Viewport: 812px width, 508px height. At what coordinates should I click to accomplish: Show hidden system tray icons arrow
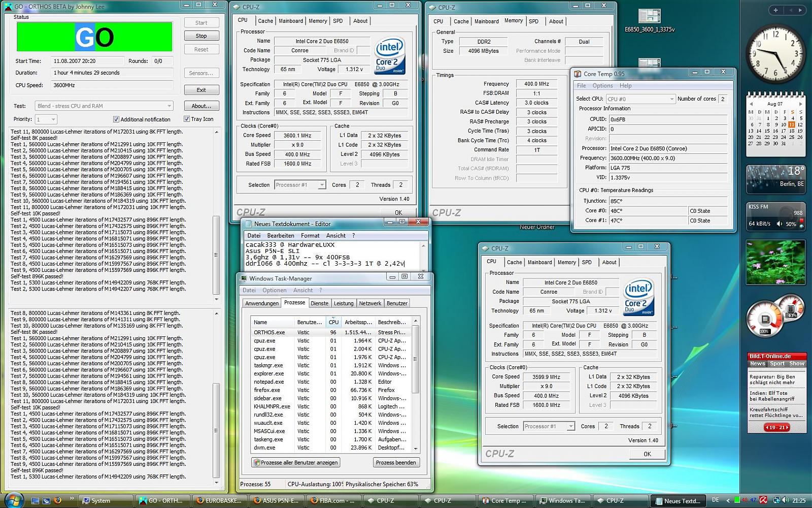tap(728, 500)
